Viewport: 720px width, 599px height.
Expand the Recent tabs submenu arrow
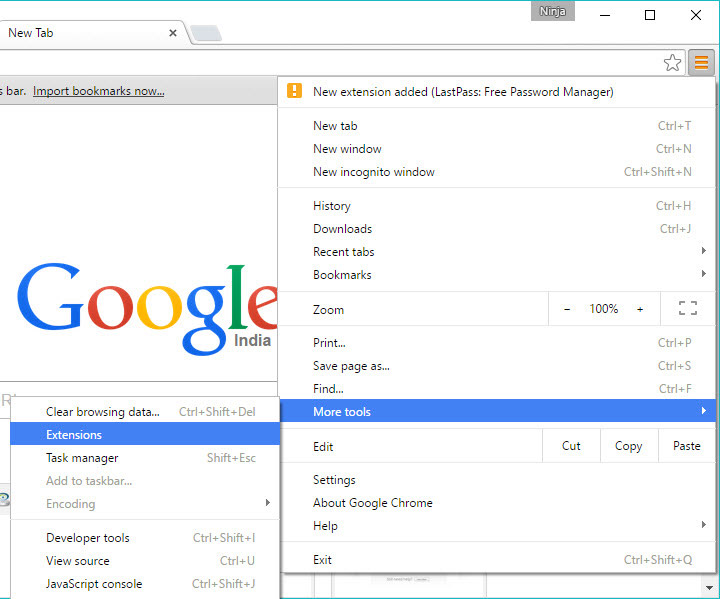pos(703,251)
